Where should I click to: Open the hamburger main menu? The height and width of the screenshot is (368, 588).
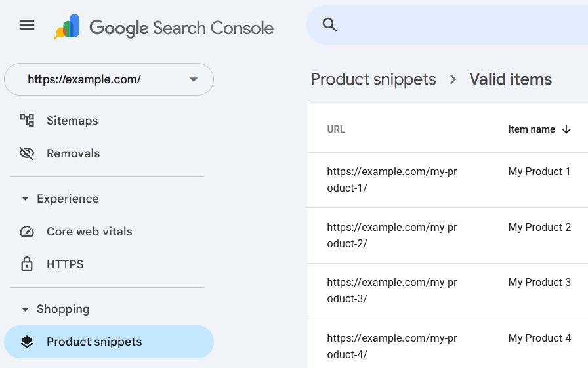[27, 25]
